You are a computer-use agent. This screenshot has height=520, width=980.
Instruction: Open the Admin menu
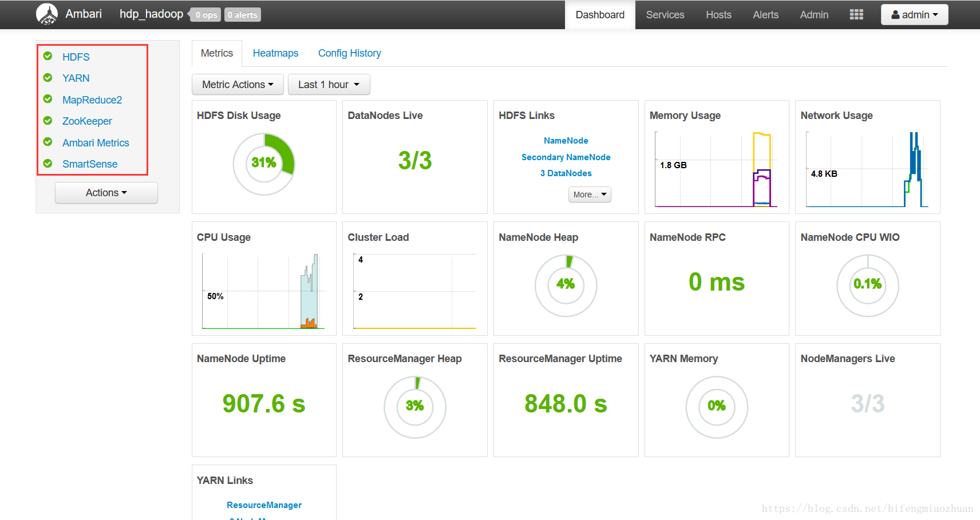[x=814, y=15]
